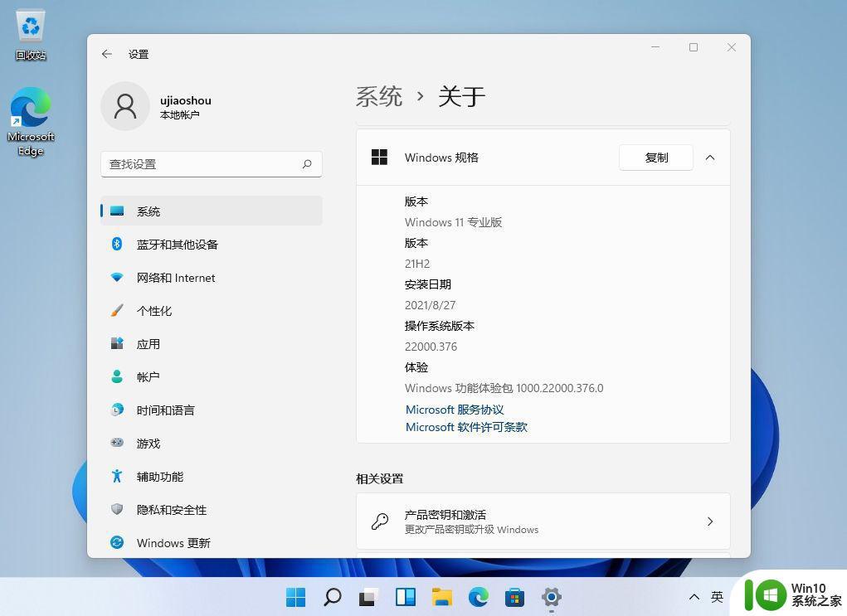Open Windows Update settings
Viewport: 847px width, 616px height.
[x=173, y=543]
